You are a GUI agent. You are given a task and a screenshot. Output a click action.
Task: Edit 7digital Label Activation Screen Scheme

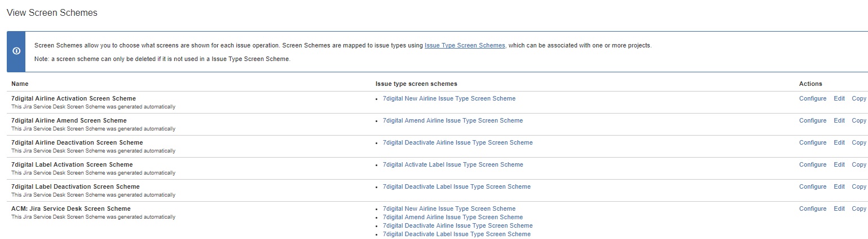pyautogui.click(x=839, y=164)
